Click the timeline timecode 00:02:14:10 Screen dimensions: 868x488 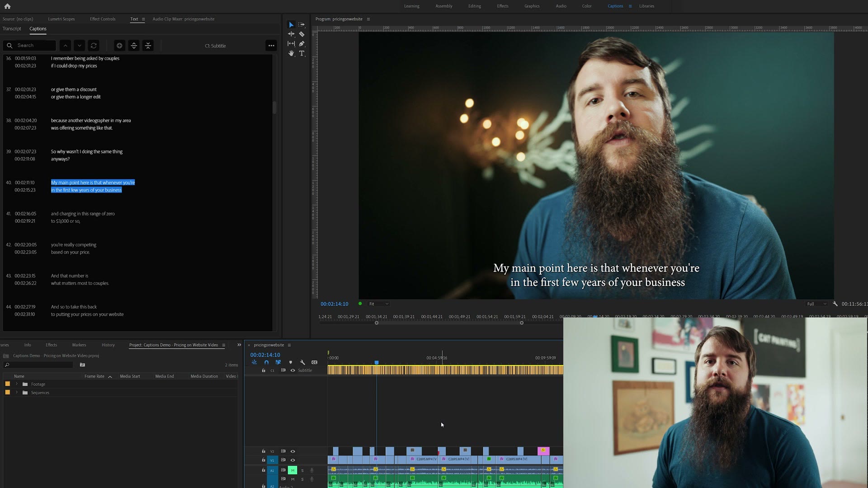click(x=265, y=355)
